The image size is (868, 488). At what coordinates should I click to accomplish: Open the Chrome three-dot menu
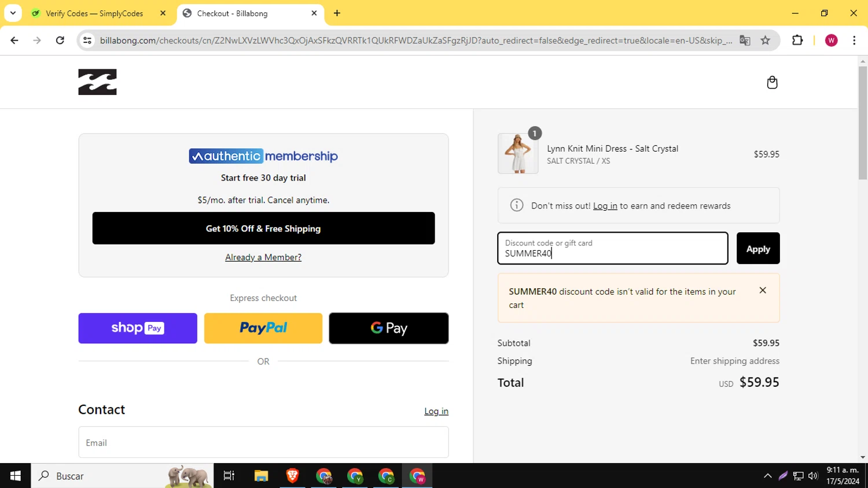coord(854,40)
